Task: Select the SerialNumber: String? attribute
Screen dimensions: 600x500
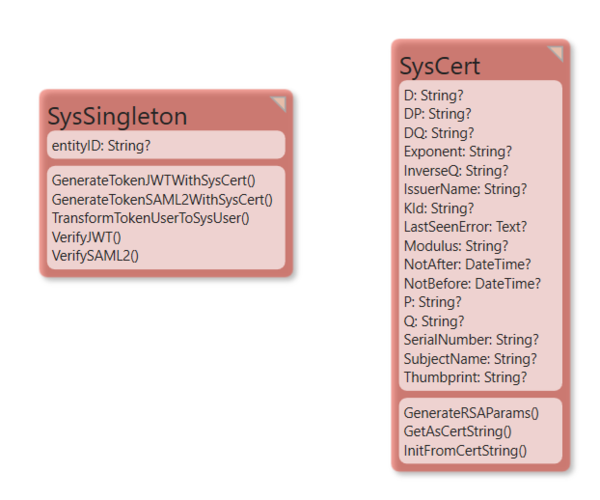Action: (x=471, y=340)
